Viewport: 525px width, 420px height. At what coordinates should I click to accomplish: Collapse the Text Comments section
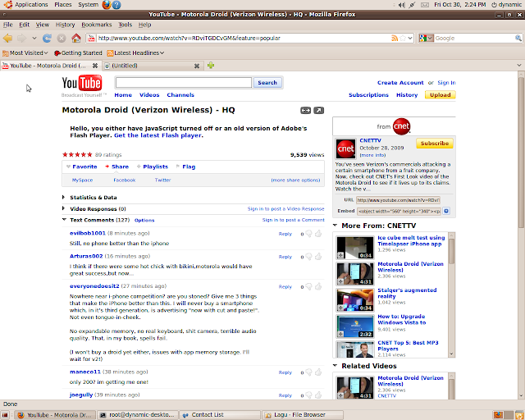[64, 220]
